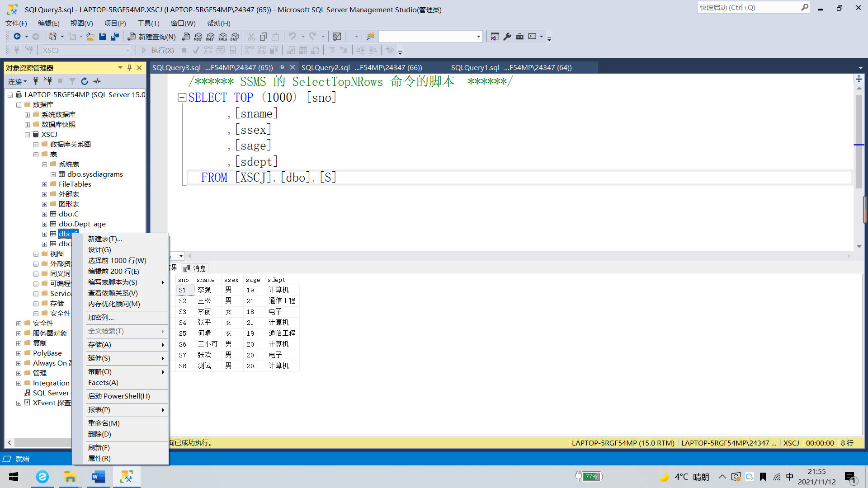The width and height of the screenshot is (868, 488).
Task: Collapse the XSCJ database node
Action: 27,135
